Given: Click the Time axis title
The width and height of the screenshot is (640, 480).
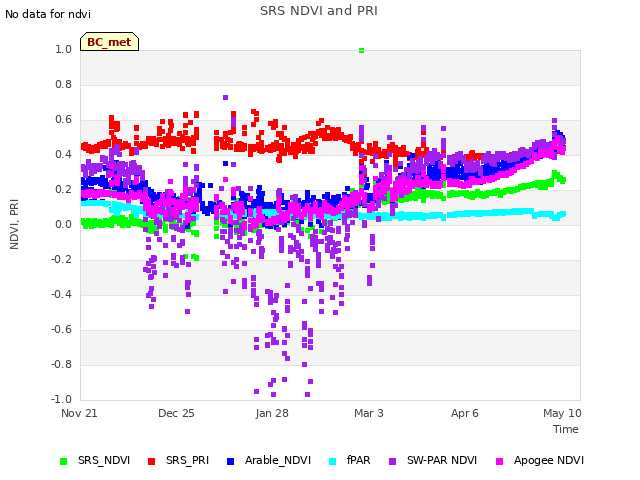Looking at the screenshot, I should 566,429.
